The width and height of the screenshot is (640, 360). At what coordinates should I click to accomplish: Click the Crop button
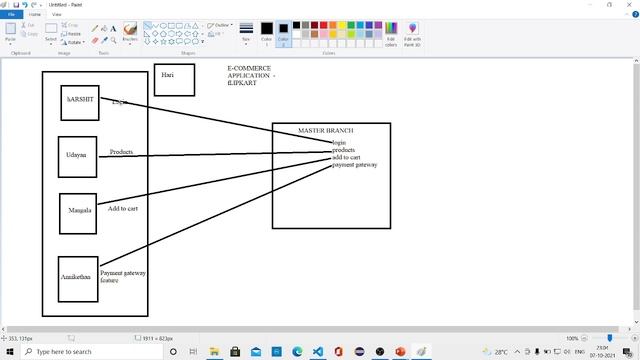coord(70,25)
